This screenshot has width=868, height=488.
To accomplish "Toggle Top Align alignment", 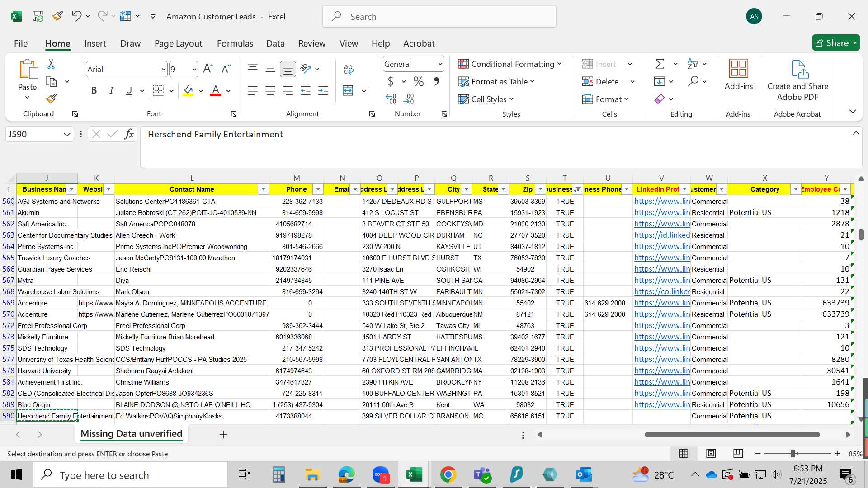I will 253,68.
